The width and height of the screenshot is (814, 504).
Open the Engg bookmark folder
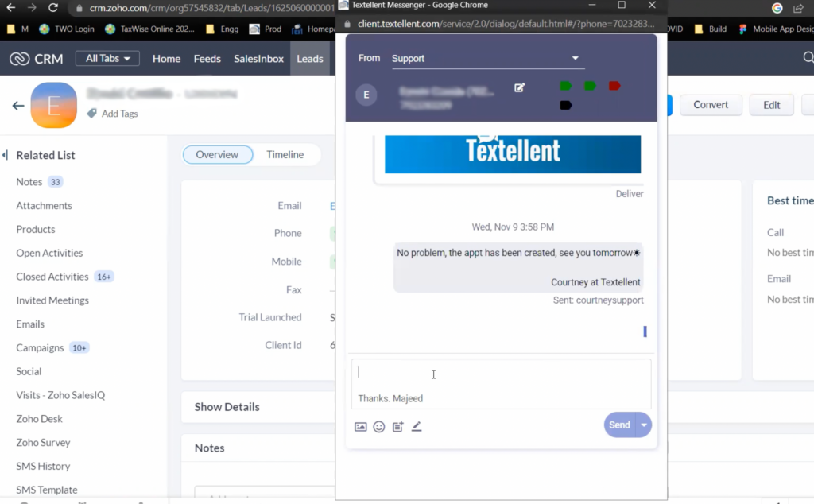point(223,29)
